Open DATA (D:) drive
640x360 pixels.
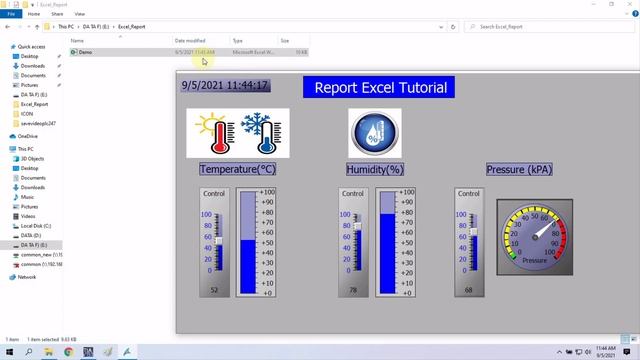coord(31,236)
